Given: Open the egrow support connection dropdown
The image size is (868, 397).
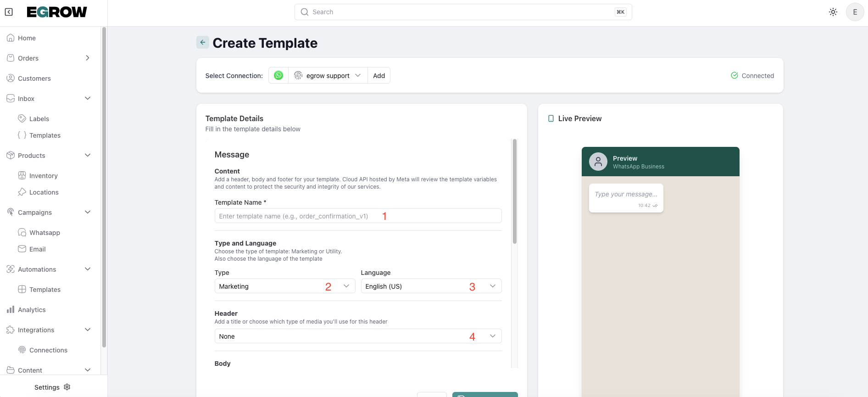Looking at the screenshot, I should pos(328,75).
